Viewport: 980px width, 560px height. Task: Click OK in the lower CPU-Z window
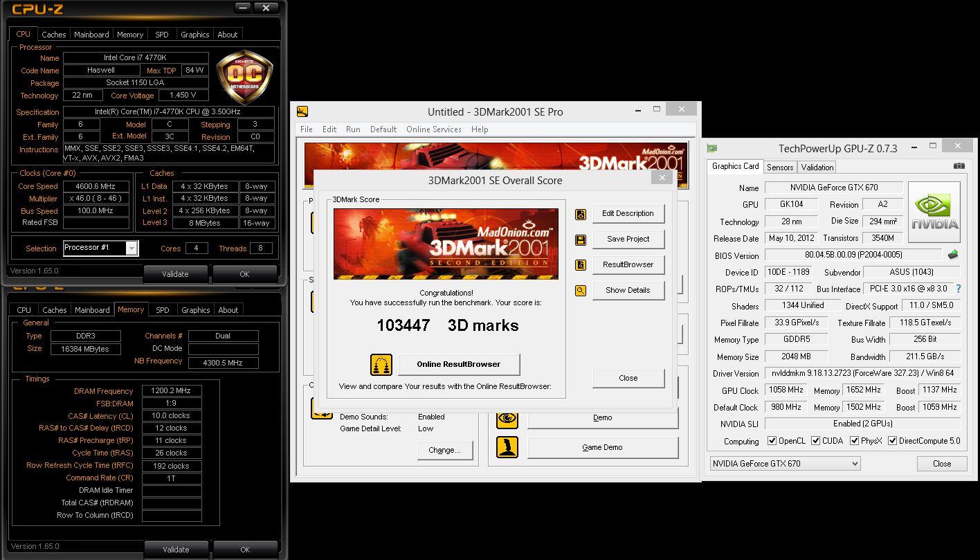[244, 550]
